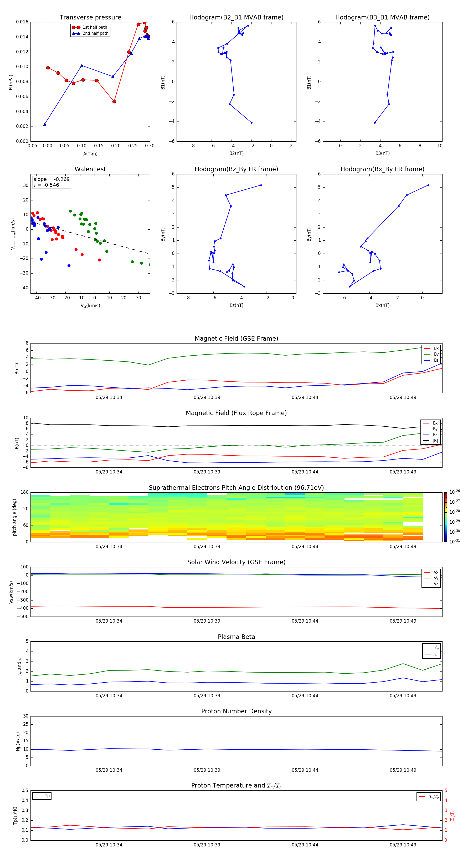Select the "Magnetic Field (Flux Rope Frame)" title
This screenshot has width=473, height=868.
(236, 413)
